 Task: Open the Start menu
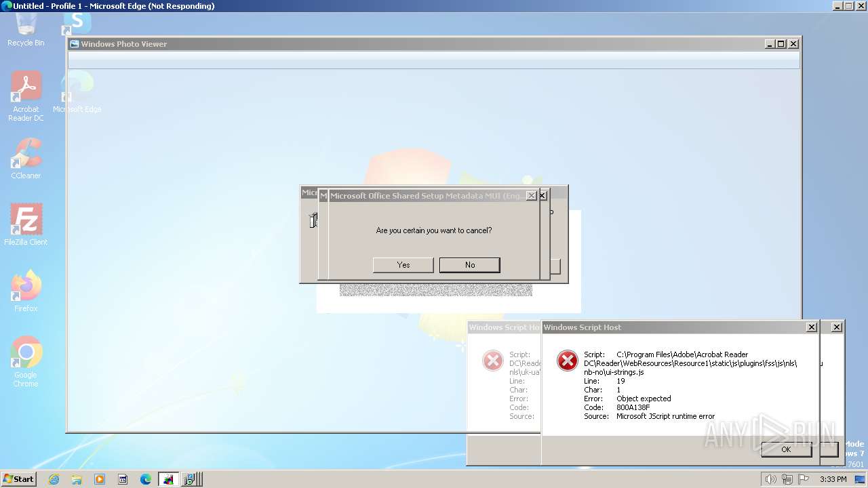(x=18, y=479)
